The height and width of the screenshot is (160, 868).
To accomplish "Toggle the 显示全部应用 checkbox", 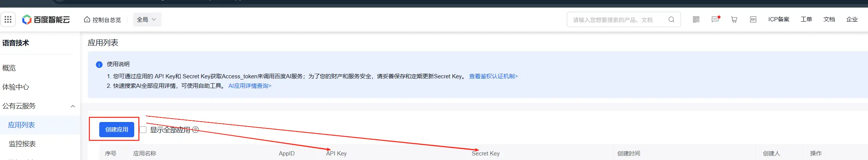I will pos(143,130).
